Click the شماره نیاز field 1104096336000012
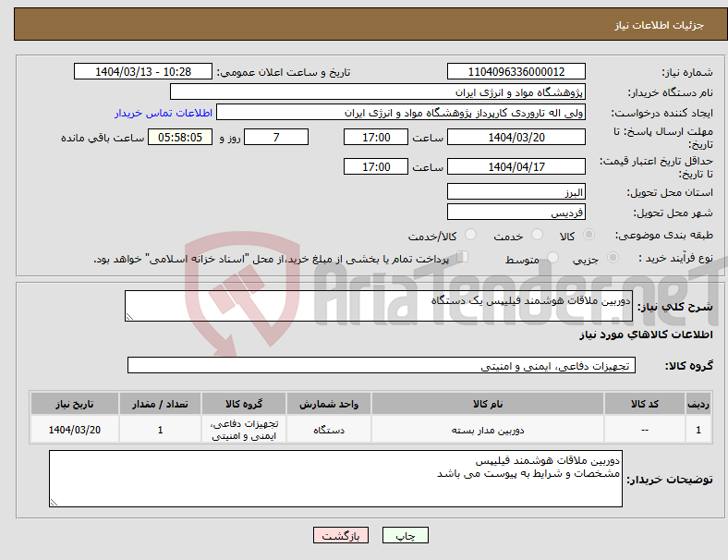The image size is (728, 560). pos(516,71)
